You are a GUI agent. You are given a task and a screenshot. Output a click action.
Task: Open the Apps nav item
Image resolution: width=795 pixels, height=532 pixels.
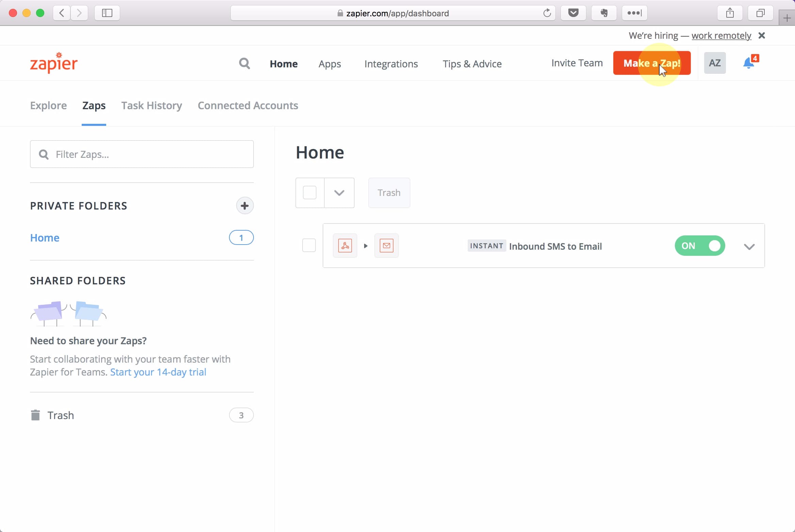[x=329, y=64]
